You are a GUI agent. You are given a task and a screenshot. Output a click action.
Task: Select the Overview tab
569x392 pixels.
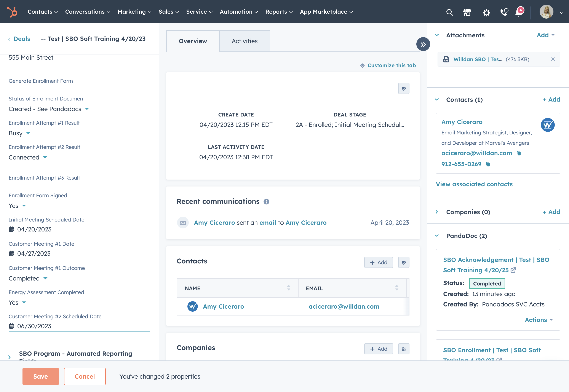(193, 41)
